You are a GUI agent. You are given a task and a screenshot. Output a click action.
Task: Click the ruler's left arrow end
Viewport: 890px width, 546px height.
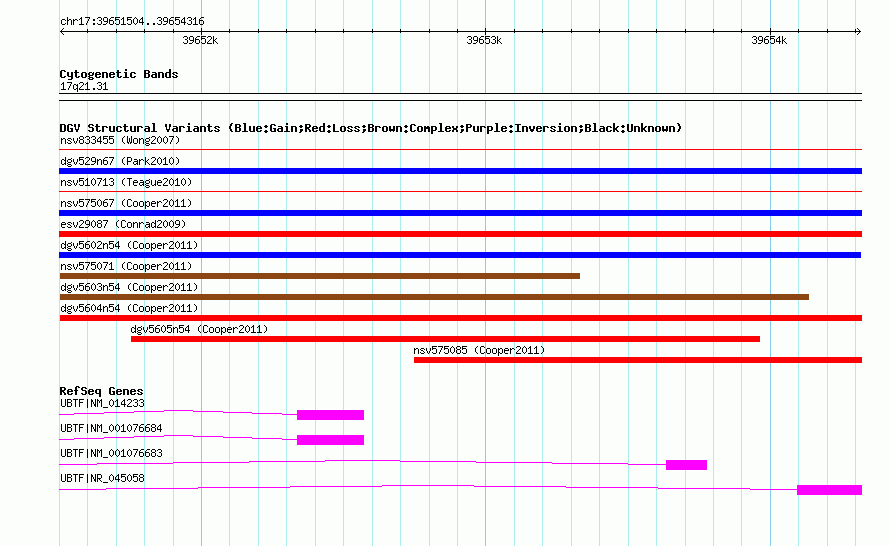point(62,32)
